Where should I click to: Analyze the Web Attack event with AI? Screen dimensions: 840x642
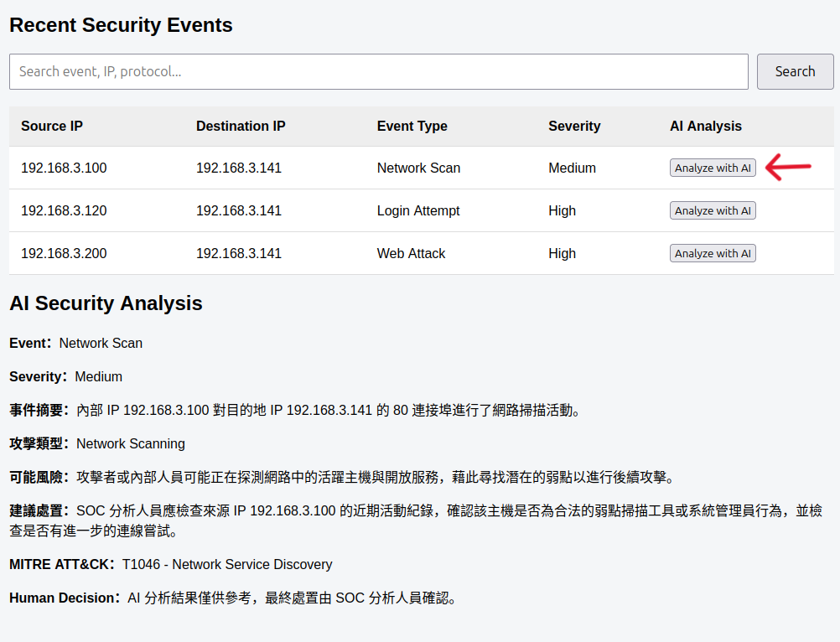713,253
